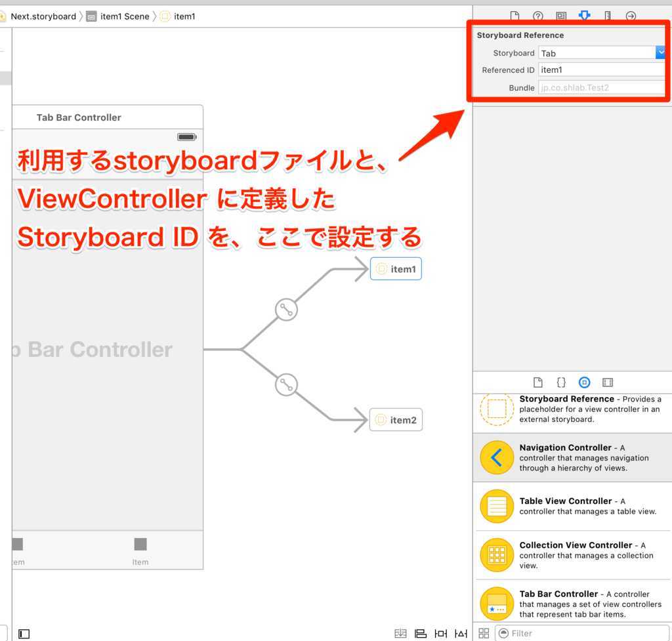672x641 pixels.
Task: Switch library to icon grid view
Action: (x=484, y=633)
